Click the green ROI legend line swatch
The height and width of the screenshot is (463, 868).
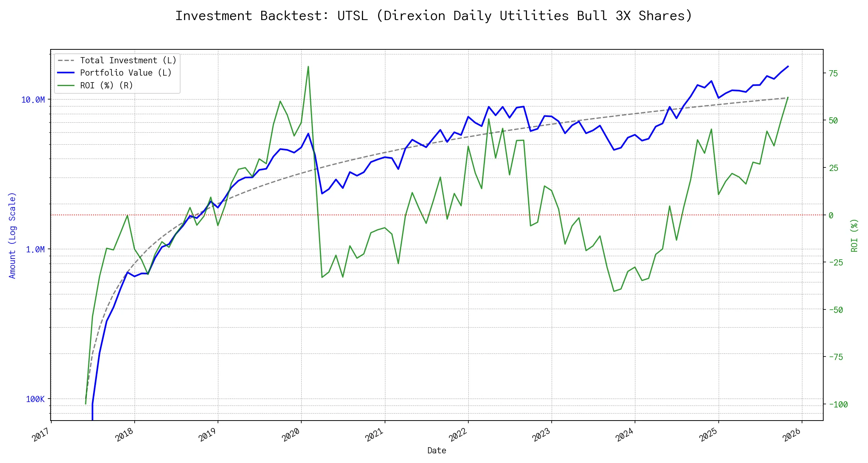click(x=66, y=85)
